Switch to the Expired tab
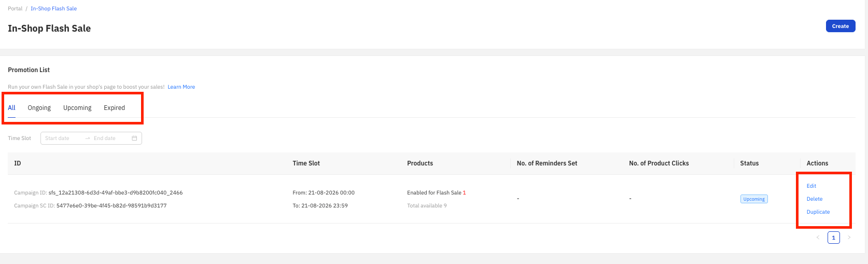 114,108
